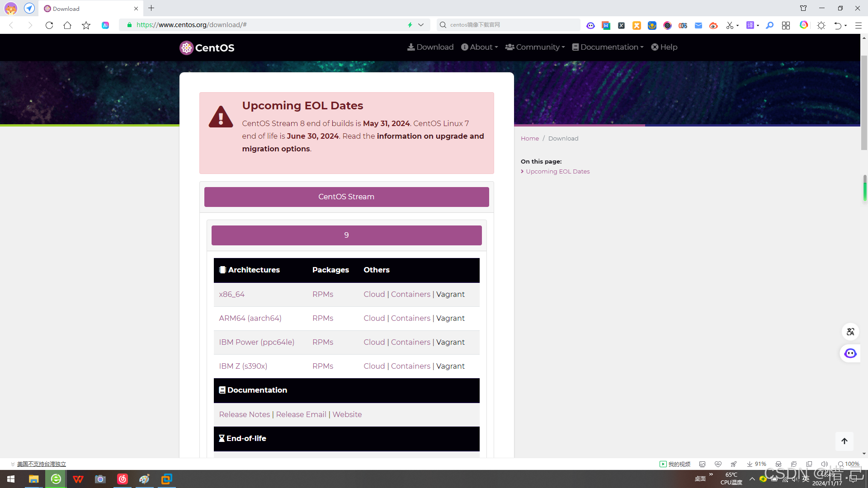Open x86_64 architecture link

(231, 295)
